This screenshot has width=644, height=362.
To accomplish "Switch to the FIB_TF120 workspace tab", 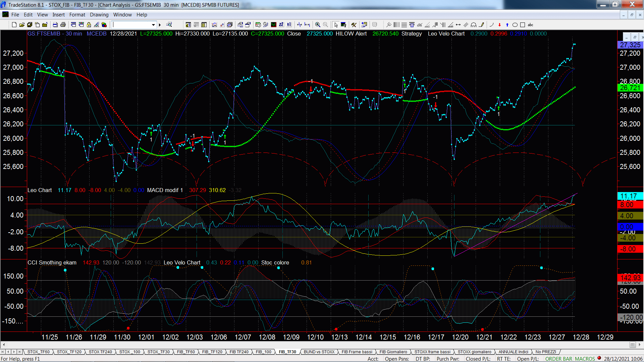I will [x=212, y=352].
